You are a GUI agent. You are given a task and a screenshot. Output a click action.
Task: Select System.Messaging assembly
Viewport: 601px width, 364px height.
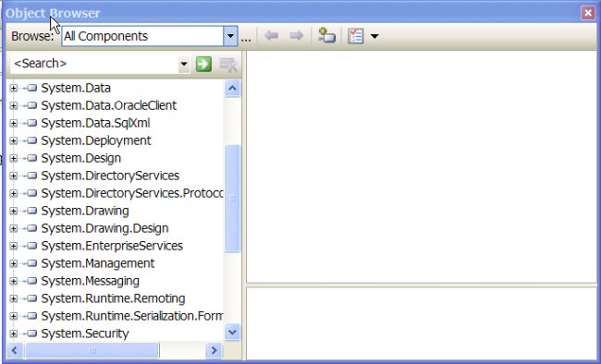(90, 281)
